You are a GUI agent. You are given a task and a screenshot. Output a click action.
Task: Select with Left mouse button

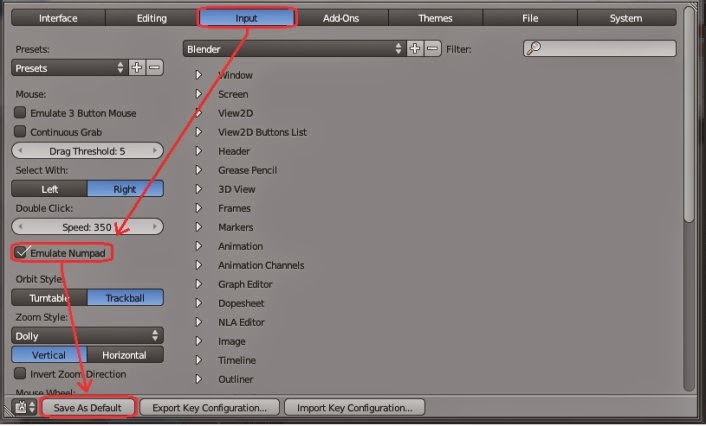pyautogui.click(x=50, y=189)
